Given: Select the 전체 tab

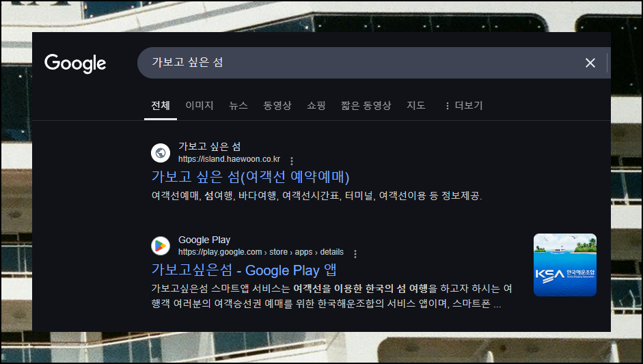Looking at the screenshot, I should coord(161,106).
